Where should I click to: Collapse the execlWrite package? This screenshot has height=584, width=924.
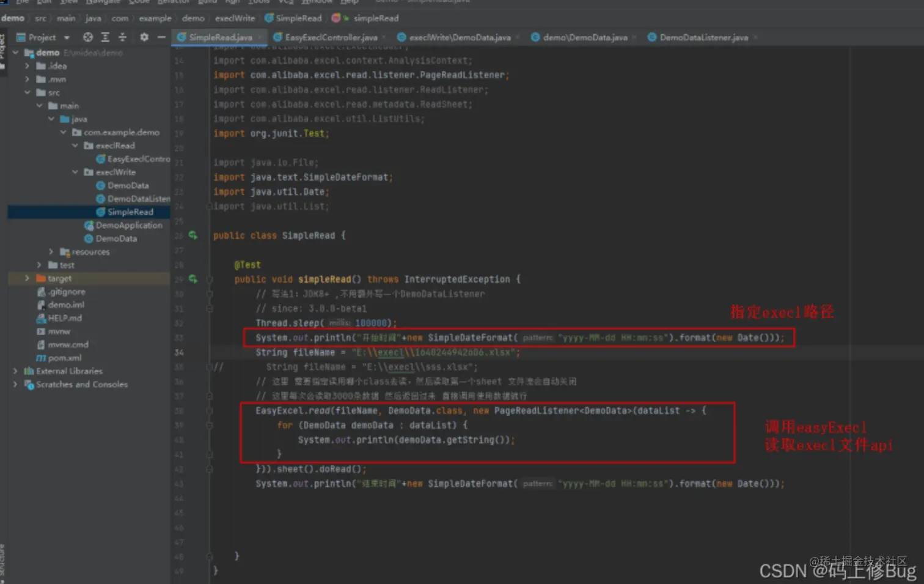point(75,172)
